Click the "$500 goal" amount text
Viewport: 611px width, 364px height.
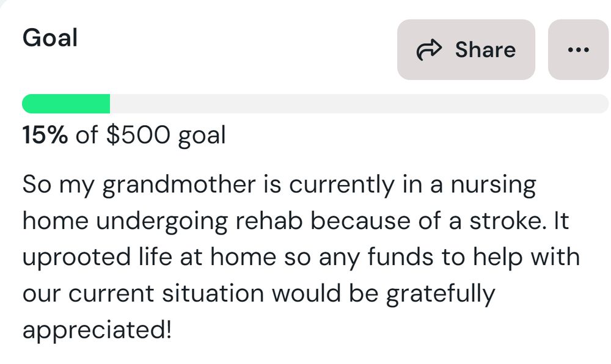(x=166, y=135)
